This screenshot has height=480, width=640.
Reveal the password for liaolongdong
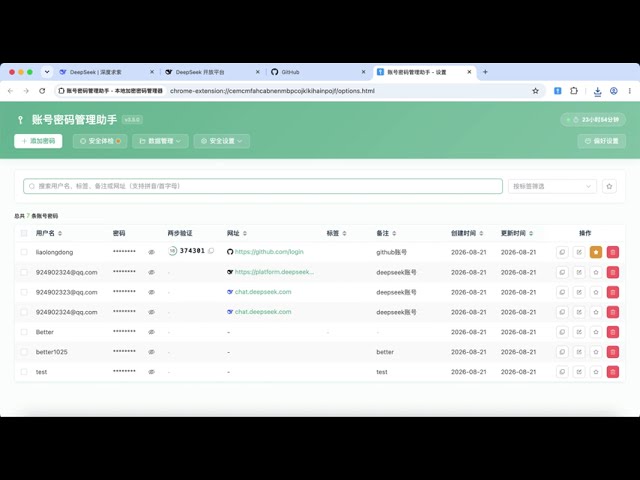(151, 252)
